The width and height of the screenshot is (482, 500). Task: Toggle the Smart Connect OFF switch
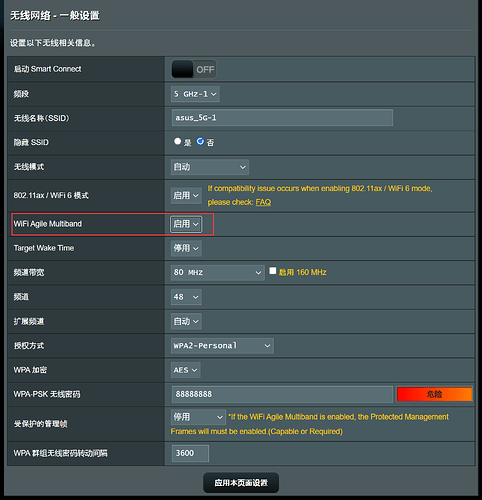click(x=194, y=69)
